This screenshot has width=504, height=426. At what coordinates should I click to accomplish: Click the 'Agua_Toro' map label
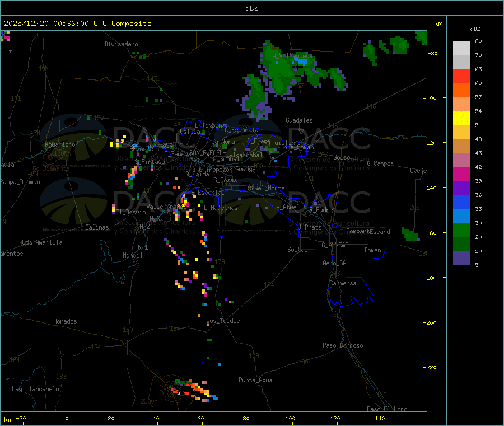click(60, 144)
